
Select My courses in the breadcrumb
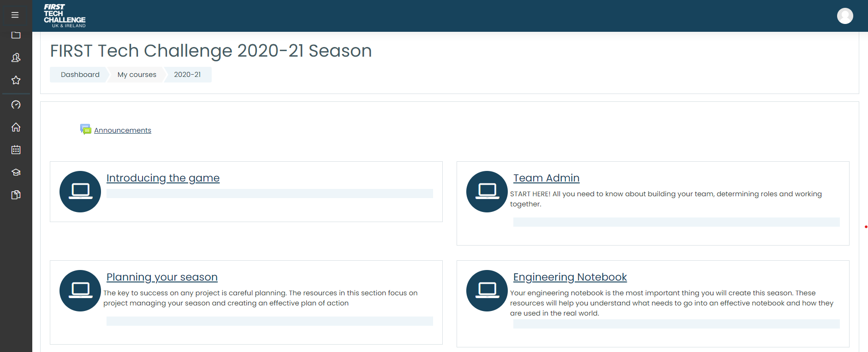(x=137, y=75)
